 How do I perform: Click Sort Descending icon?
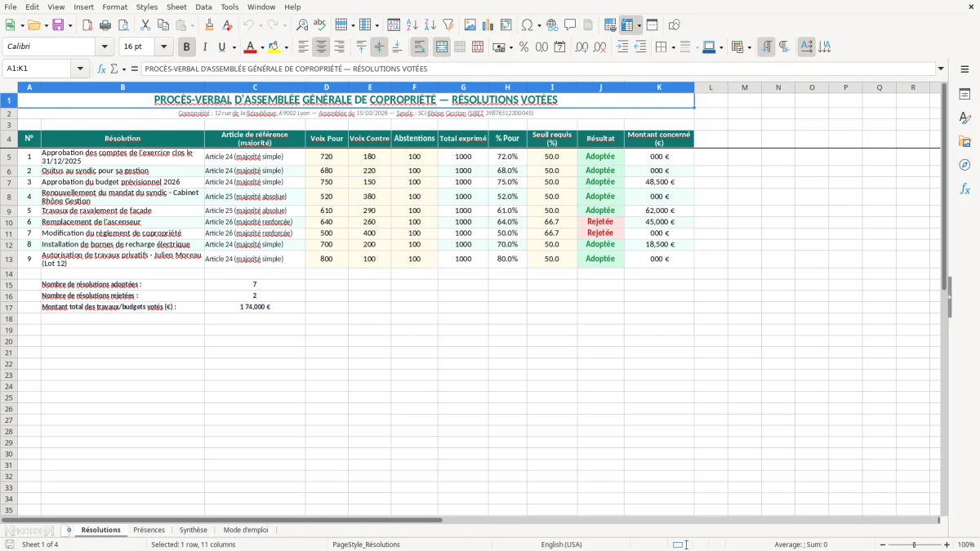[430, 25]
